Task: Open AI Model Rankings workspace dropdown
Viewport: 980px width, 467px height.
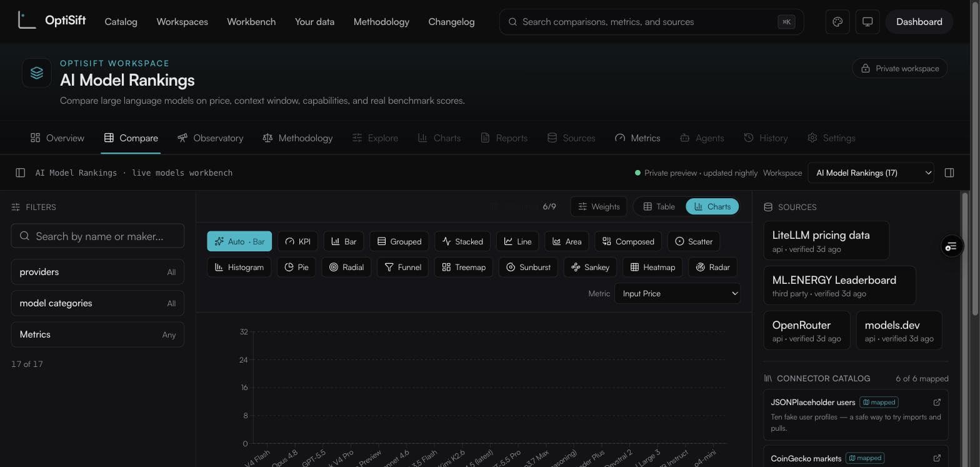Action: (871, 173)
